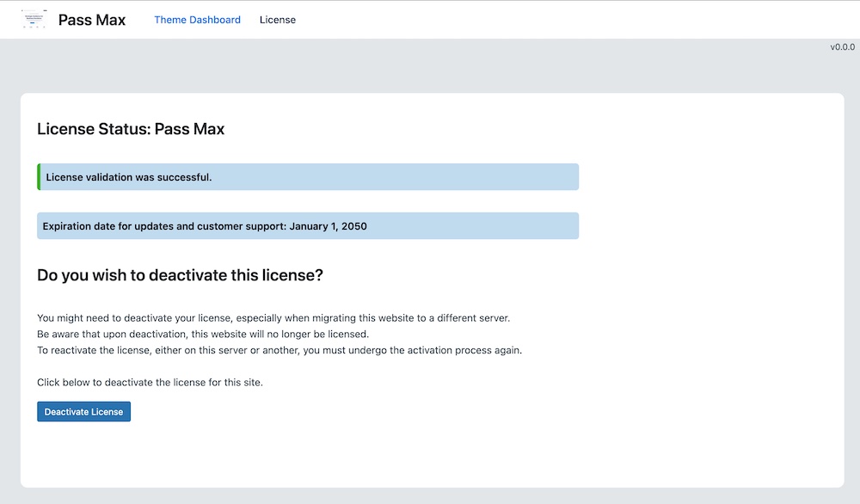Viewport: 860px width, 504px height.
Task: Click the License Status: Pass Max heading
Action: (x=131, y=129)
